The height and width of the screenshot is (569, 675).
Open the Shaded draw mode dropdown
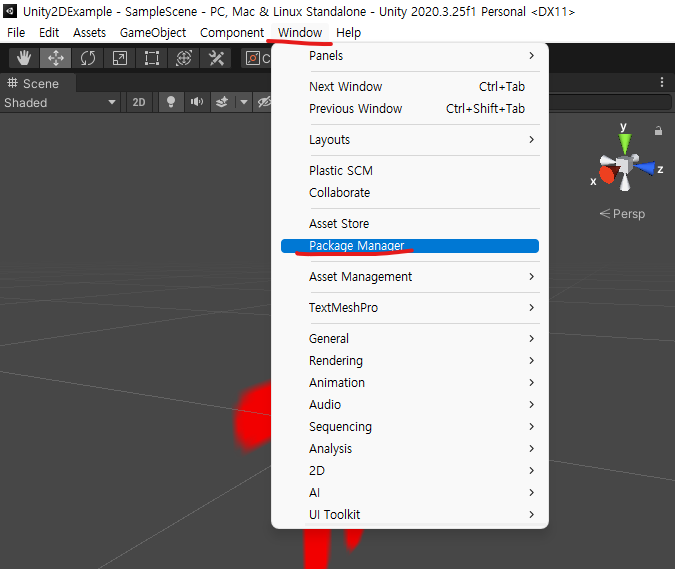[60, 102]
